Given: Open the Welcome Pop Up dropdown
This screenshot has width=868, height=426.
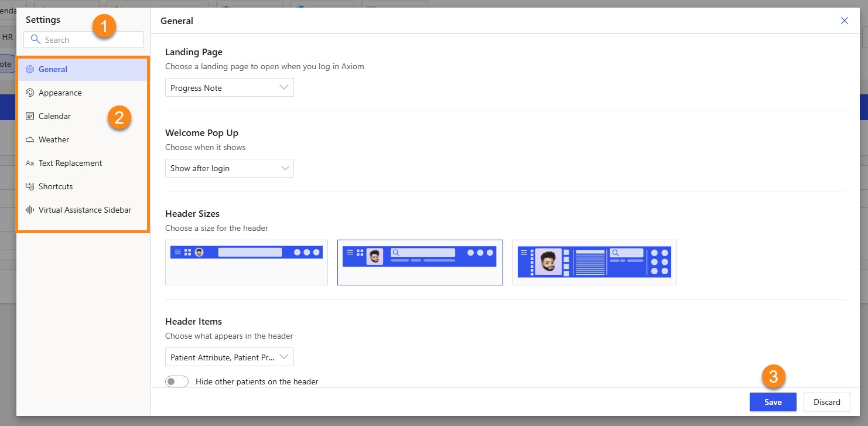Looking at the screenshot, I should (x=229, y=168).
